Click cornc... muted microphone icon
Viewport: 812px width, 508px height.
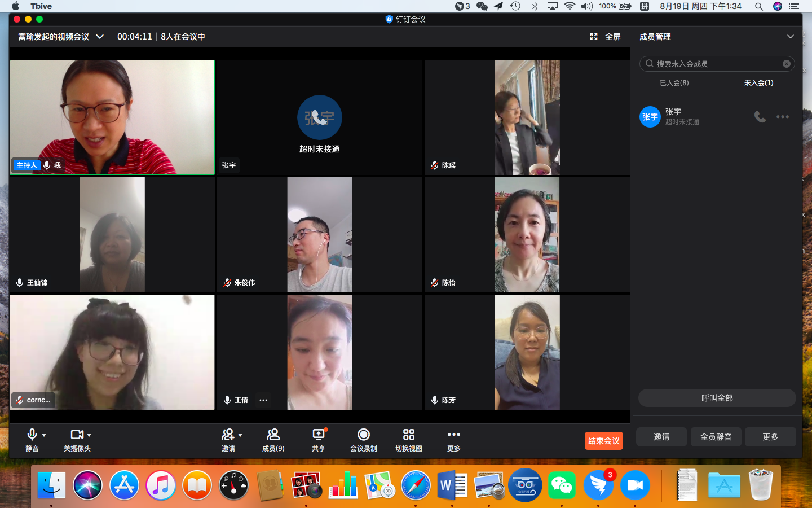(x=20, y=400)
